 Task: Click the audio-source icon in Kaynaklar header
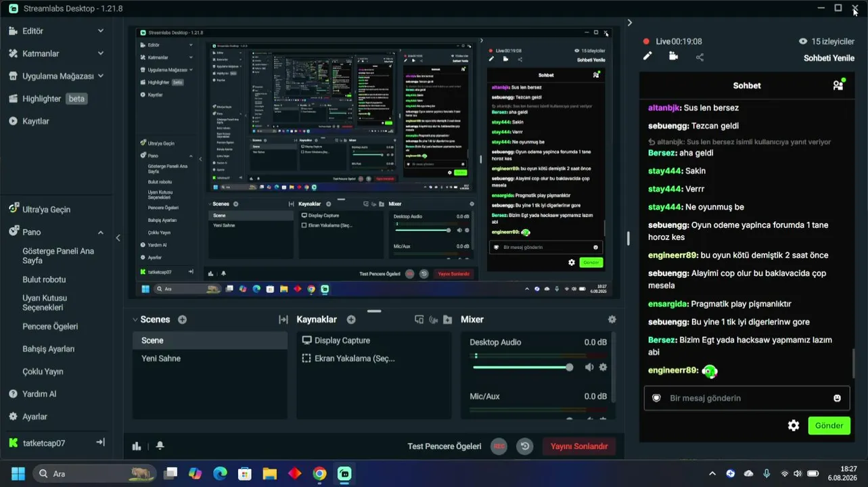[x=433, y=320]
